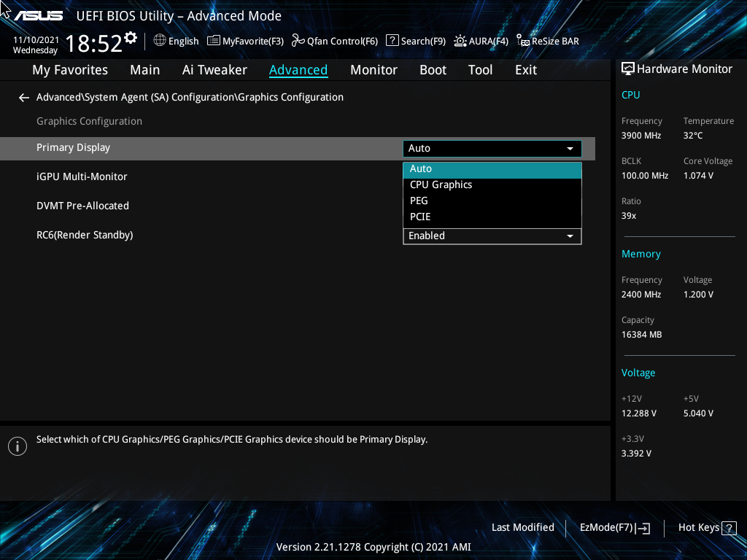This screenshot has width=747, height=560.
Task: Click the AURA lighting icon
Action: coord(460,41)
